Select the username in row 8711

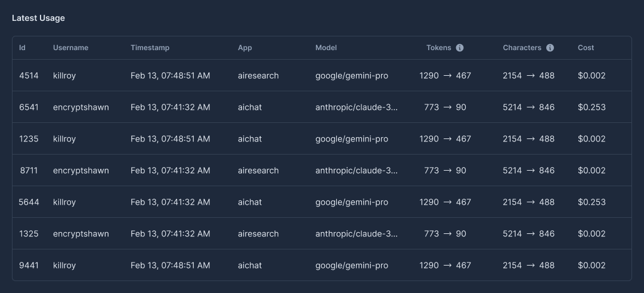click(80, 171)
